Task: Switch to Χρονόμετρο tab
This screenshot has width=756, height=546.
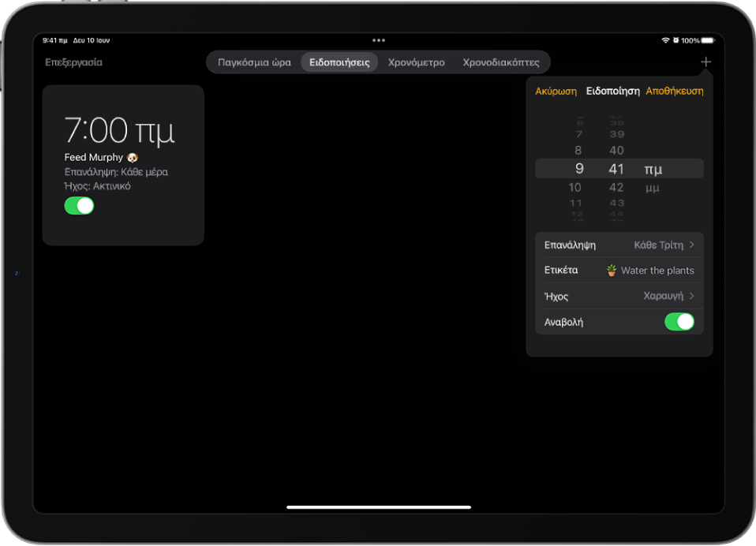Action: 416,62
